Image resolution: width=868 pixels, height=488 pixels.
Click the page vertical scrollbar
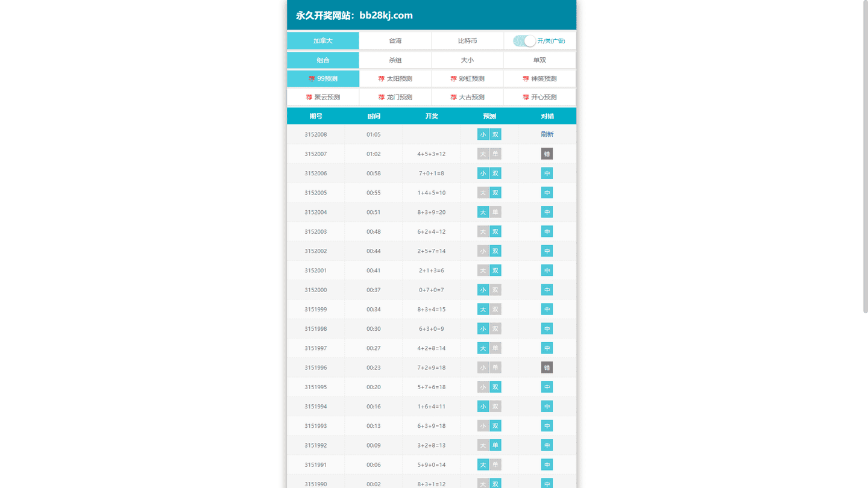866,157
